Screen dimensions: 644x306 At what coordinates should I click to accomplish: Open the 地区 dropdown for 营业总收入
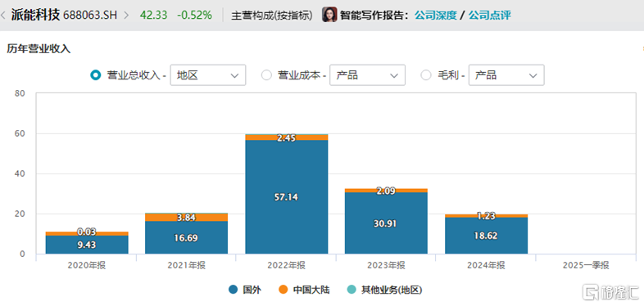point(208,75)
